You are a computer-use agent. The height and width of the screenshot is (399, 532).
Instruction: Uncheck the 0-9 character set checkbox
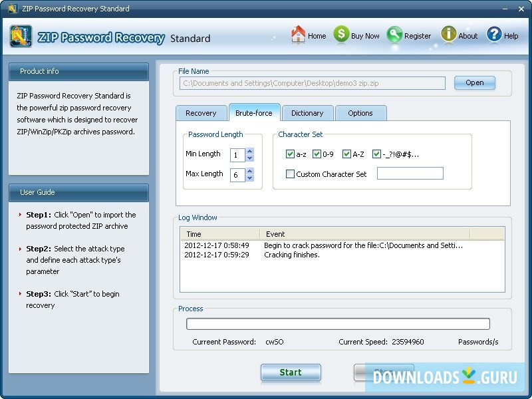click(x=317, y=154)
